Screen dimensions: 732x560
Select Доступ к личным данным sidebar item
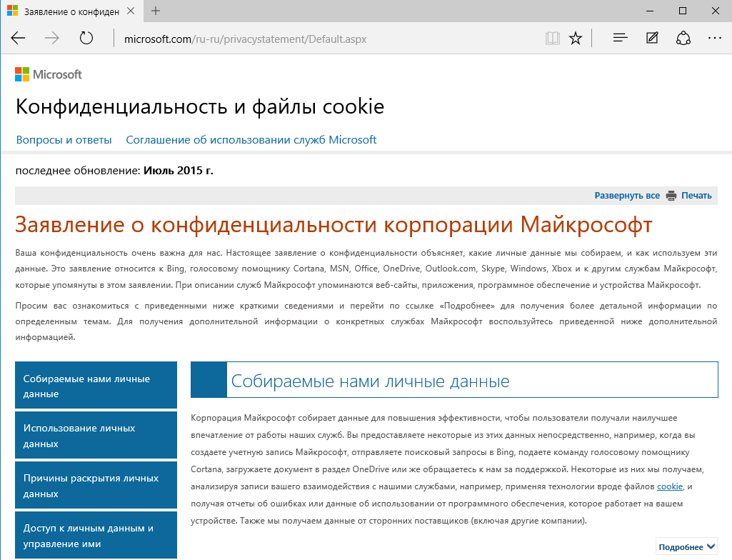click(x=96, y=535)
